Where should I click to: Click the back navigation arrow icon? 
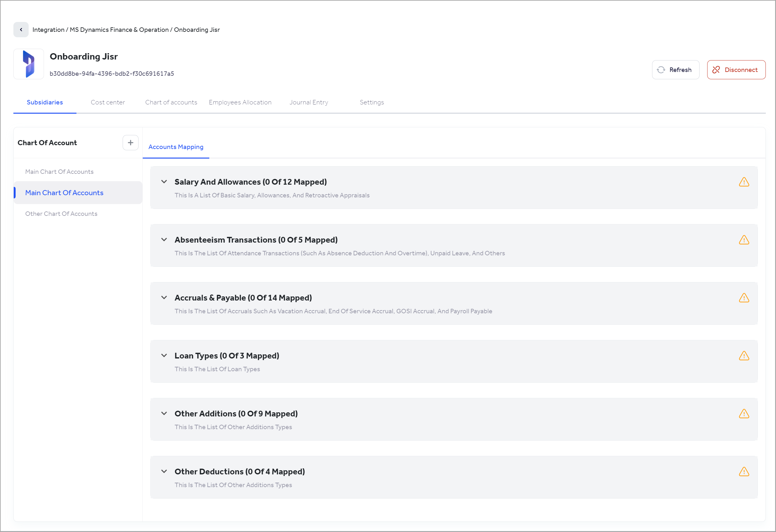pyautogui.click(x=21, y=29)
